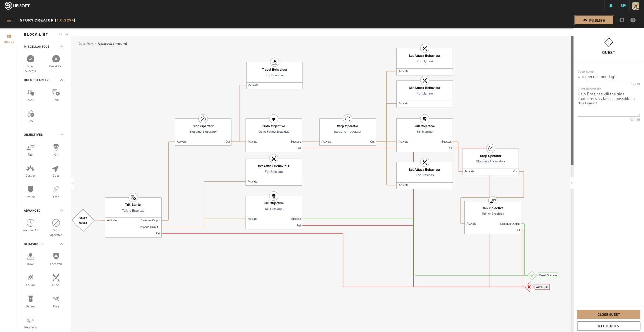This screenshot has width=644, height=332.
Task: Select the Quest Success block icon
Action: 30,59
